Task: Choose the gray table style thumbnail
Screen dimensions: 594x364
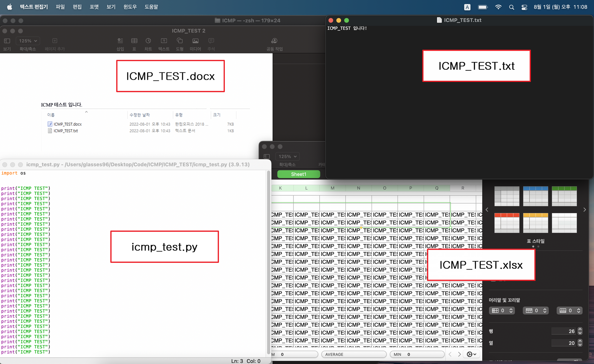Action: click(507, 196)
